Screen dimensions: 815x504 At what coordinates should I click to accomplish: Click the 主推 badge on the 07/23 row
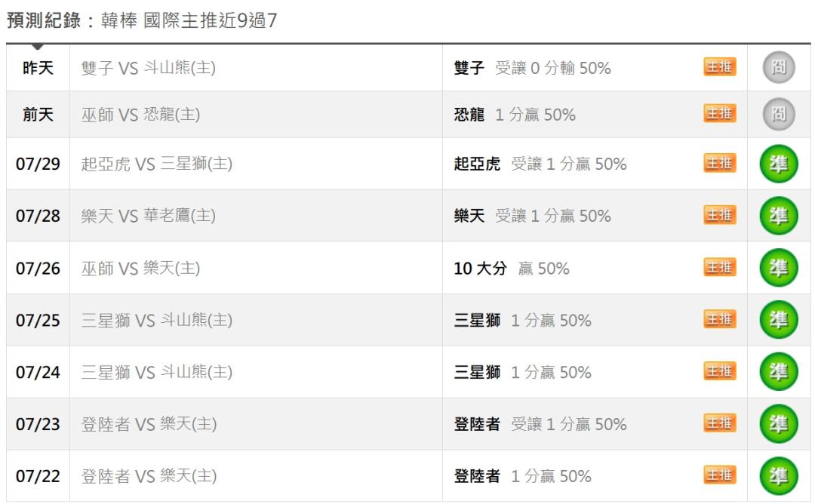[x=720, y=423]
